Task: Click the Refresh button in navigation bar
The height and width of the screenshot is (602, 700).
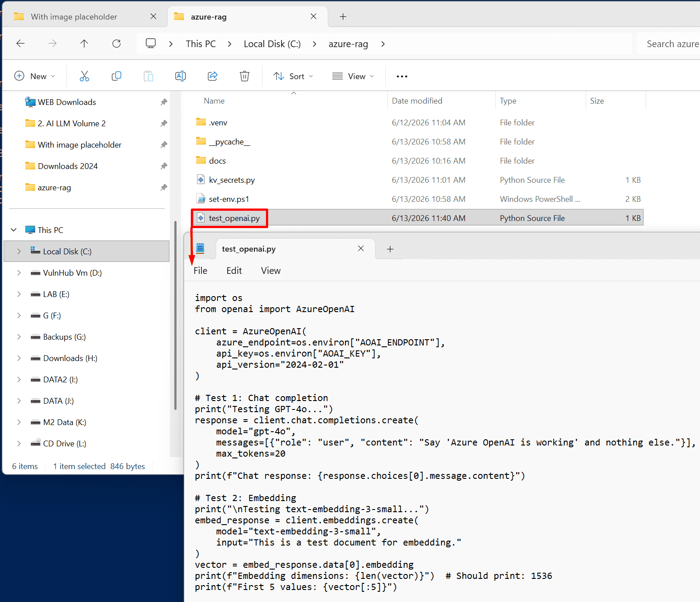Action: [117, 44]
